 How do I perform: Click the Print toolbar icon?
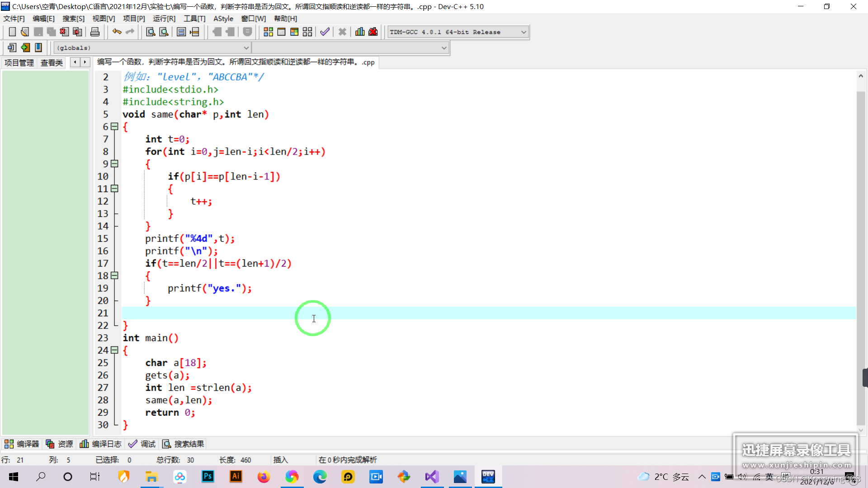tap(95, 32)
